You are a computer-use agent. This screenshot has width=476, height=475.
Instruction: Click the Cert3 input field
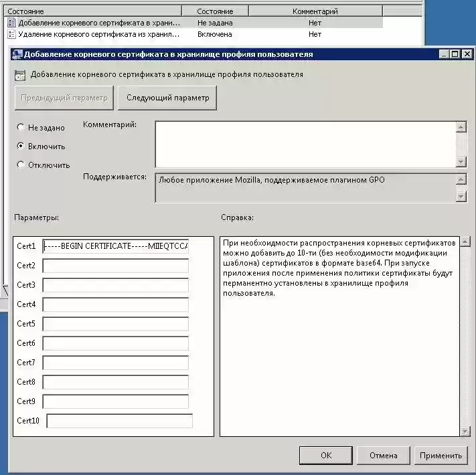coord(116,285)
